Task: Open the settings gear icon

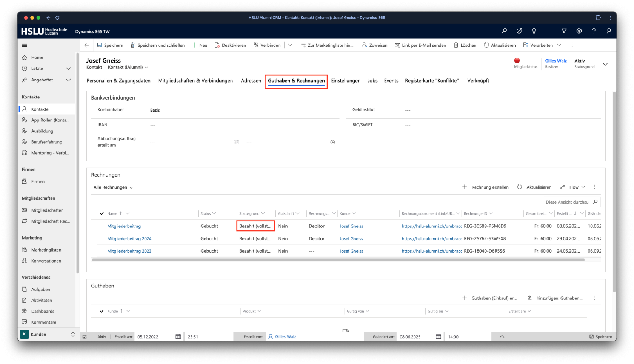Action: tap(579, 31)
